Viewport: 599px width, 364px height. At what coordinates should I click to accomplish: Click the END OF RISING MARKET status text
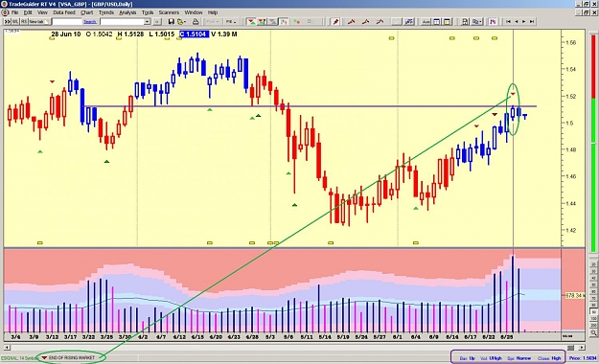[x=72, y=358]
